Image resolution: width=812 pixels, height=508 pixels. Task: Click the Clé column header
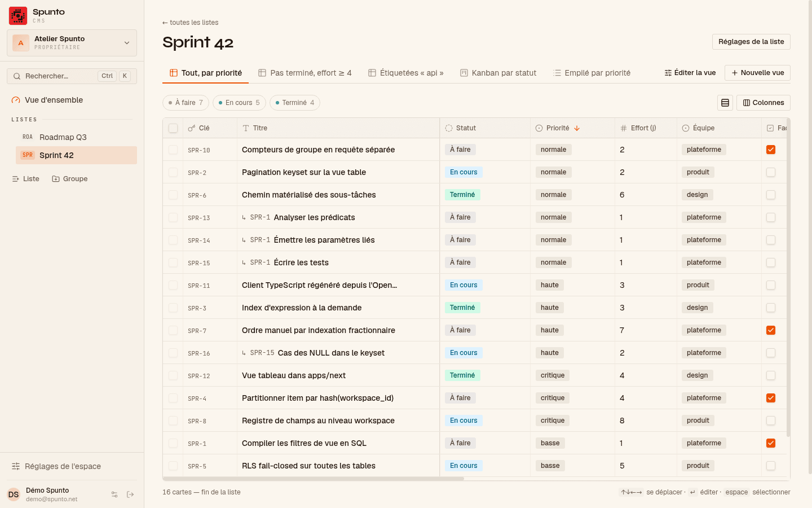[210, 128]
